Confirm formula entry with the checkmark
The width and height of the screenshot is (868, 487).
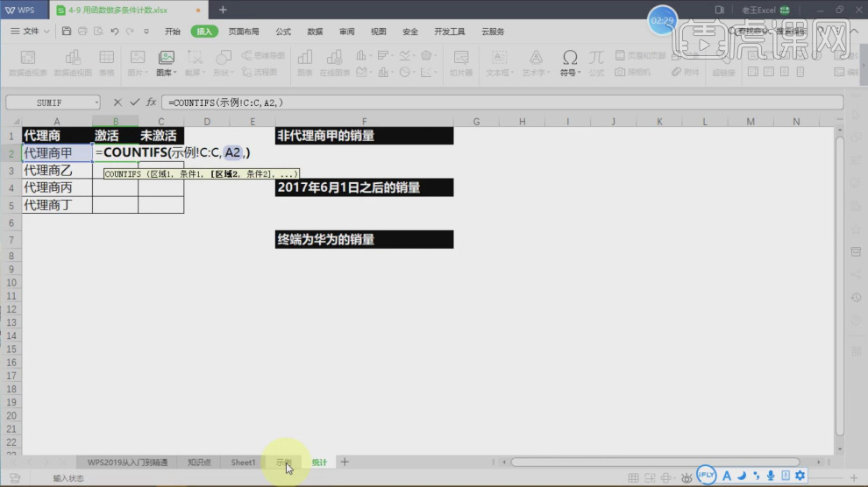point(134,102)
